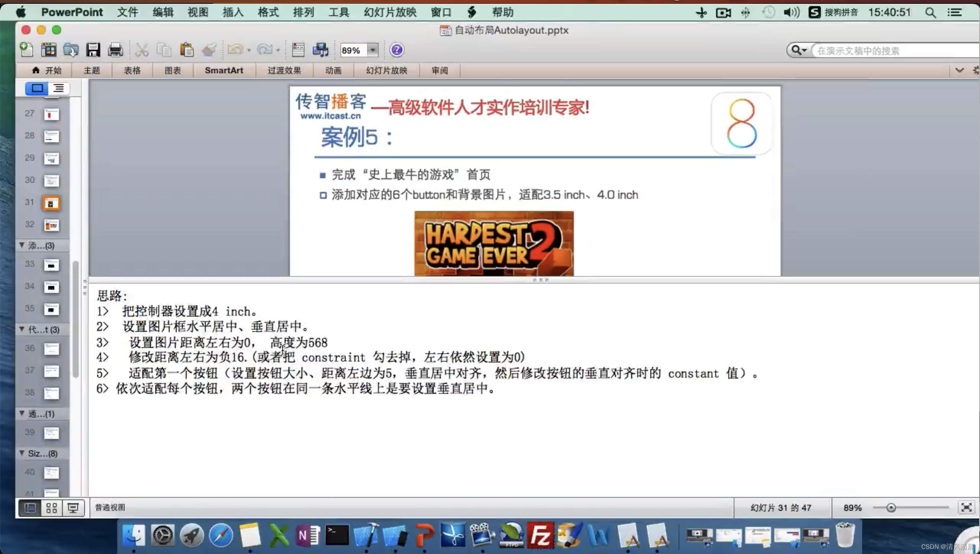This screenshot has height=554, width=980.
Task: Click the New Presentation toolbar icon
Action: [26, 50]
